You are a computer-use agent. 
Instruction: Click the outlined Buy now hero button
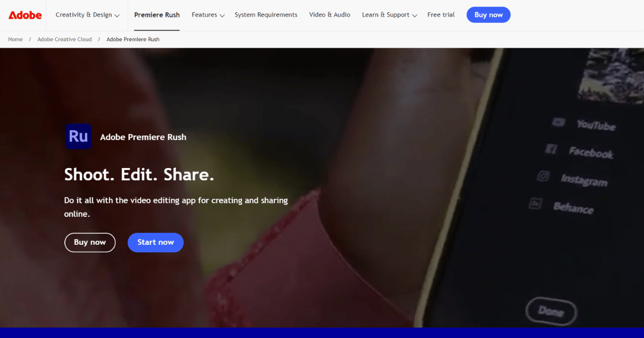90,243
